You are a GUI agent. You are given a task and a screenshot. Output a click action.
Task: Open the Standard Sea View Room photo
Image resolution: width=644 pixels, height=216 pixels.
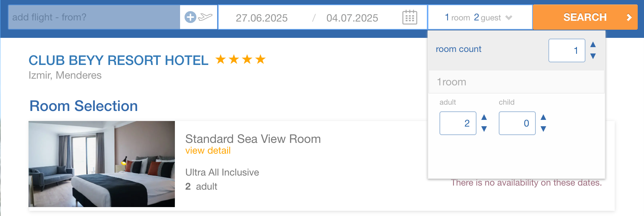pyautogui.click(x=102, y=164)
